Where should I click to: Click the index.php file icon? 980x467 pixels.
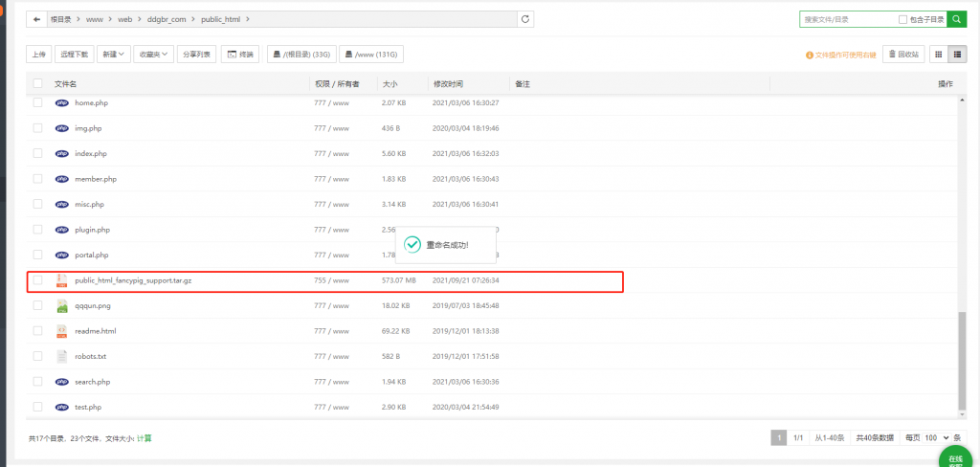[62, 153]
